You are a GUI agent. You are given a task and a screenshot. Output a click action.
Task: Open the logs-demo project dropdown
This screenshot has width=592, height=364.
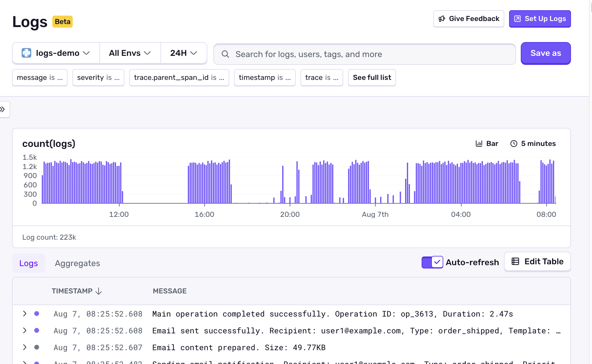[x=56, y=53]
